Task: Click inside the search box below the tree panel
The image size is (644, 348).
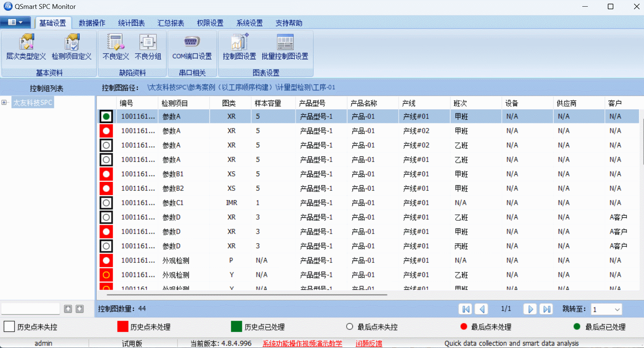Action: click(30, 309)
